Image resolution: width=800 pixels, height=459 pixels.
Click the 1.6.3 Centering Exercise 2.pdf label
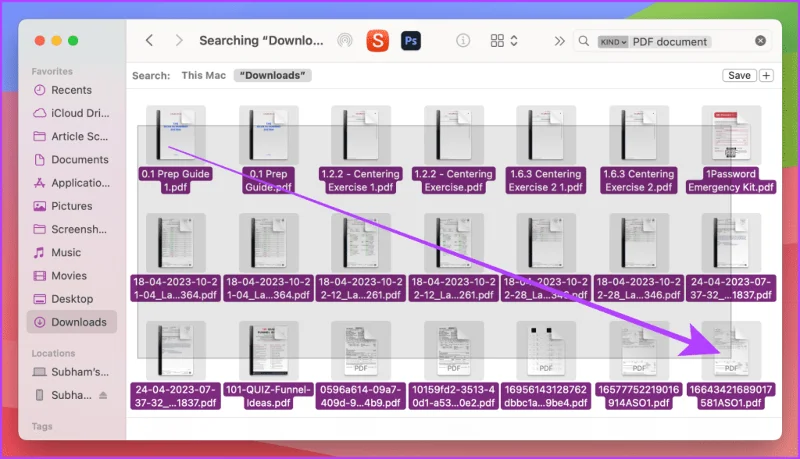639,181
